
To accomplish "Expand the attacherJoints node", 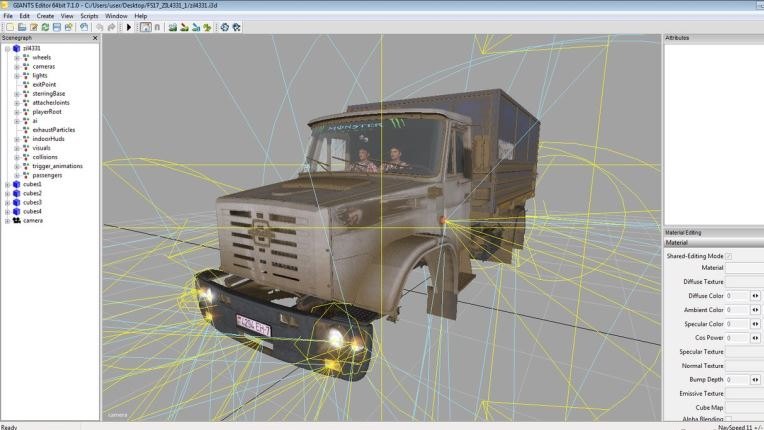I will 17,103.
